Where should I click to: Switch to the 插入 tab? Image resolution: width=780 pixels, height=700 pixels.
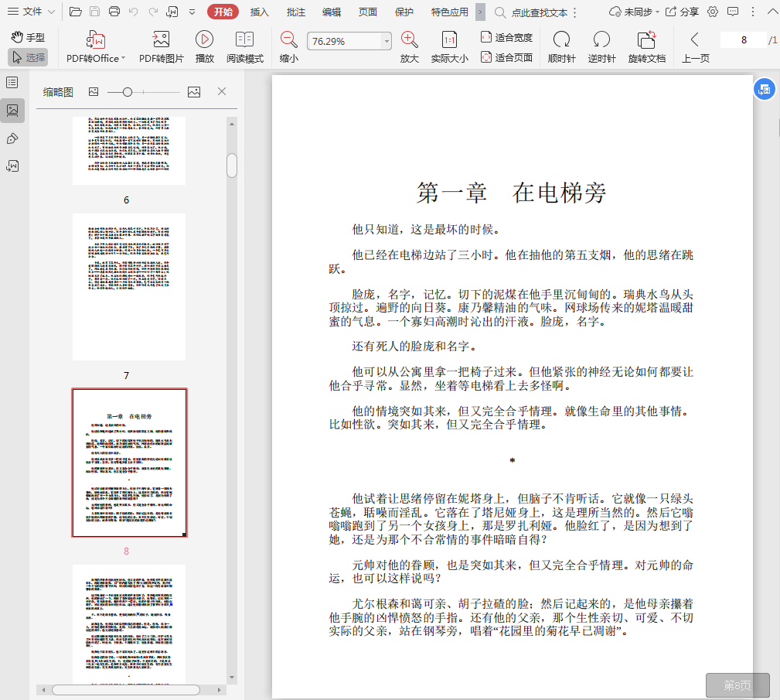(x=259, y=12)
